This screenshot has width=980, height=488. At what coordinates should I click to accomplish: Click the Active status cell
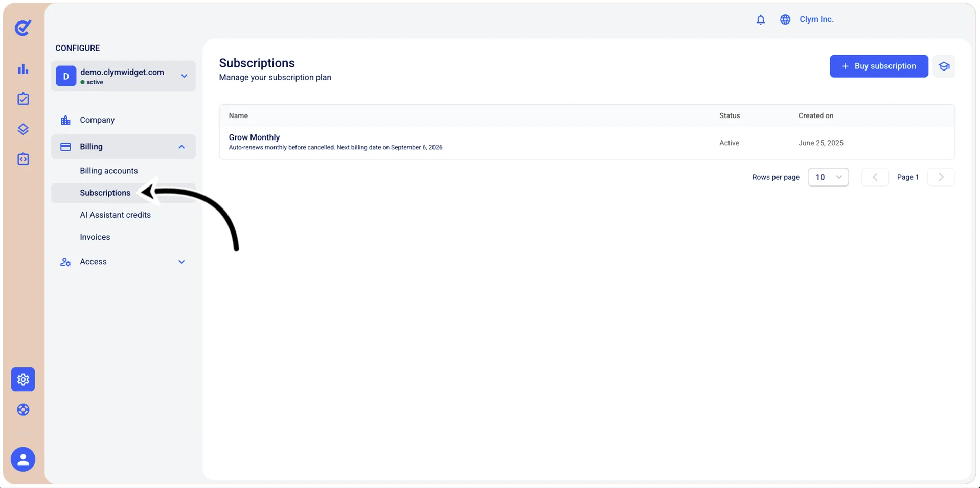[x=729, y=143]
